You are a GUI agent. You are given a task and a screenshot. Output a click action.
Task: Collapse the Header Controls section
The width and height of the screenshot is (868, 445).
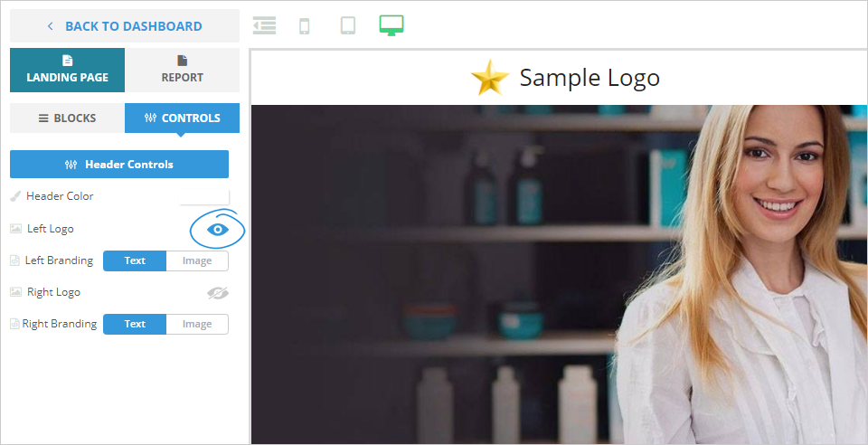[x=119, y=165]
